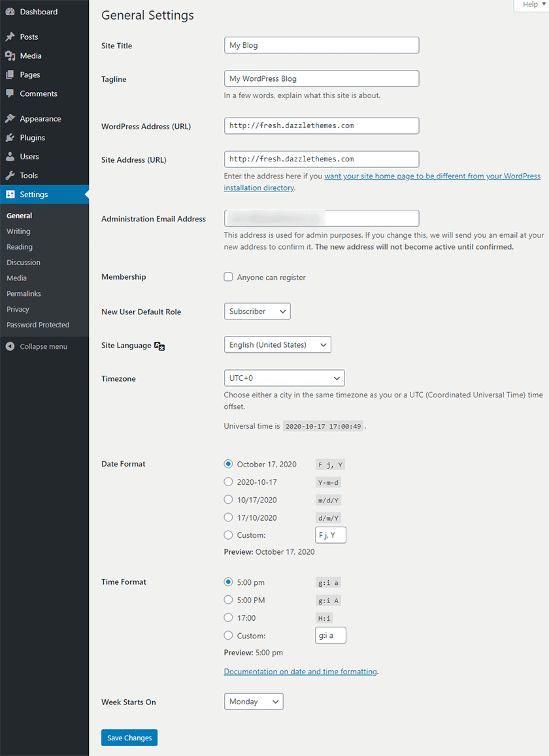Select the 17:00 time format
This screenshot has height=756, width=549.
tap(228, 617)
